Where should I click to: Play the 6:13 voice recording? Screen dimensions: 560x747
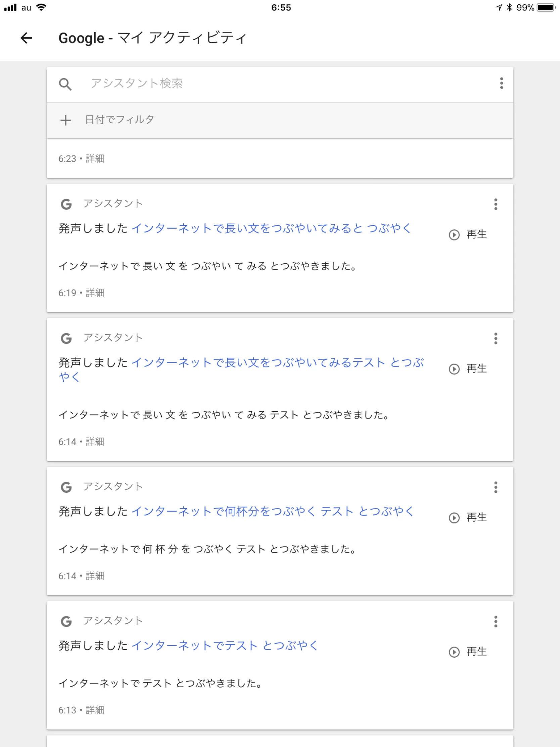(x=454, y=652)
